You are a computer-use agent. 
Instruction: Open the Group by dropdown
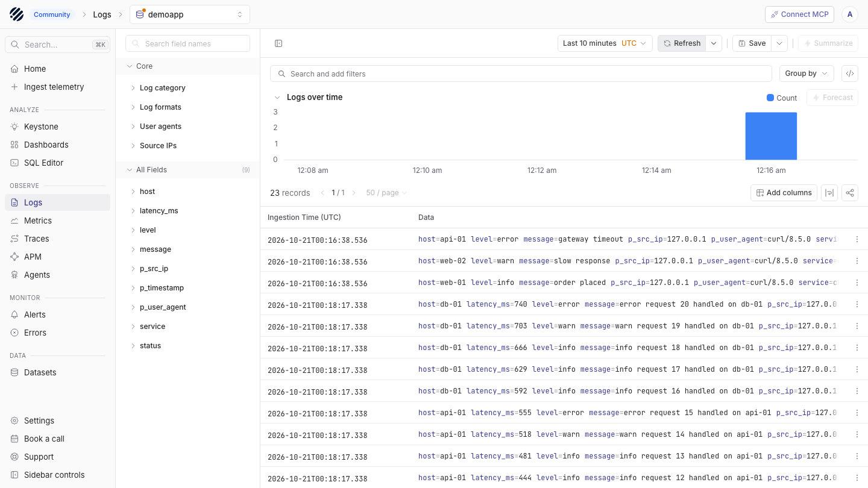(x=807, y=74)
